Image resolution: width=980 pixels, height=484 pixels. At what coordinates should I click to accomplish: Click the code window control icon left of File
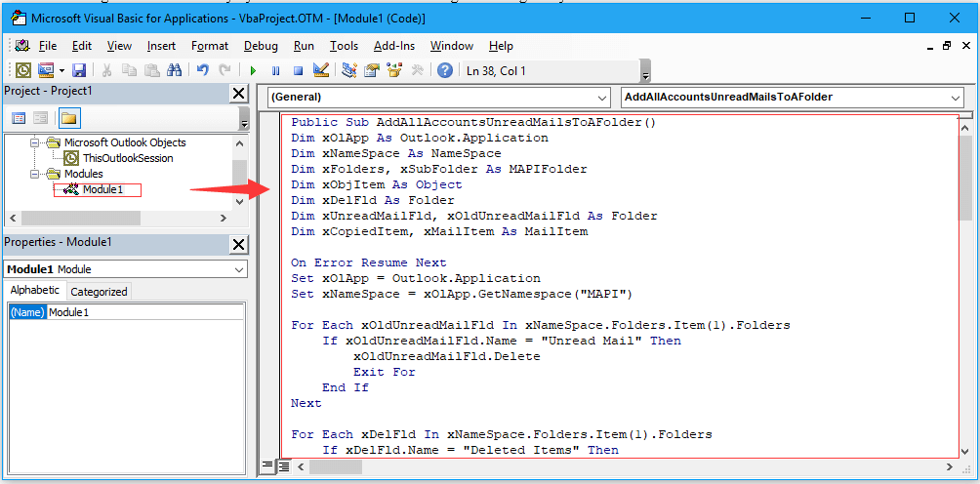(22, 46)
